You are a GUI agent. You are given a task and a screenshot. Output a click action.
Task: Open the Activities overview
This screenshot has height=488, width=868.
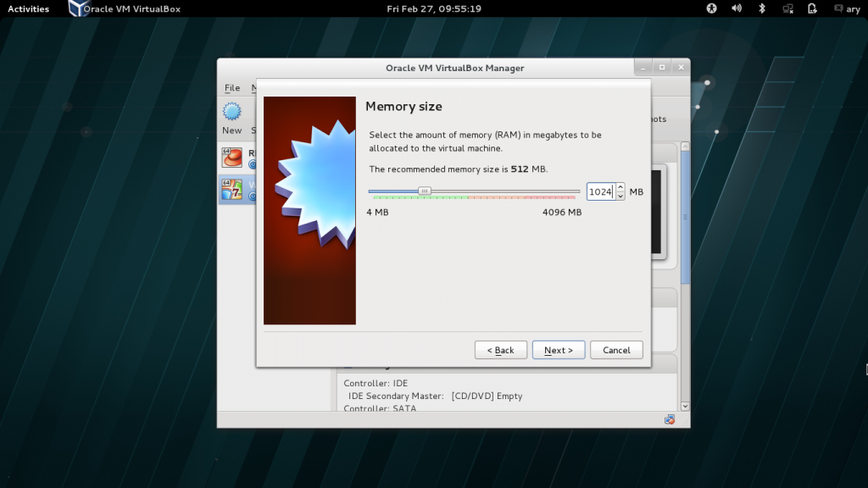pyautogui.click(x=28, y=8)
